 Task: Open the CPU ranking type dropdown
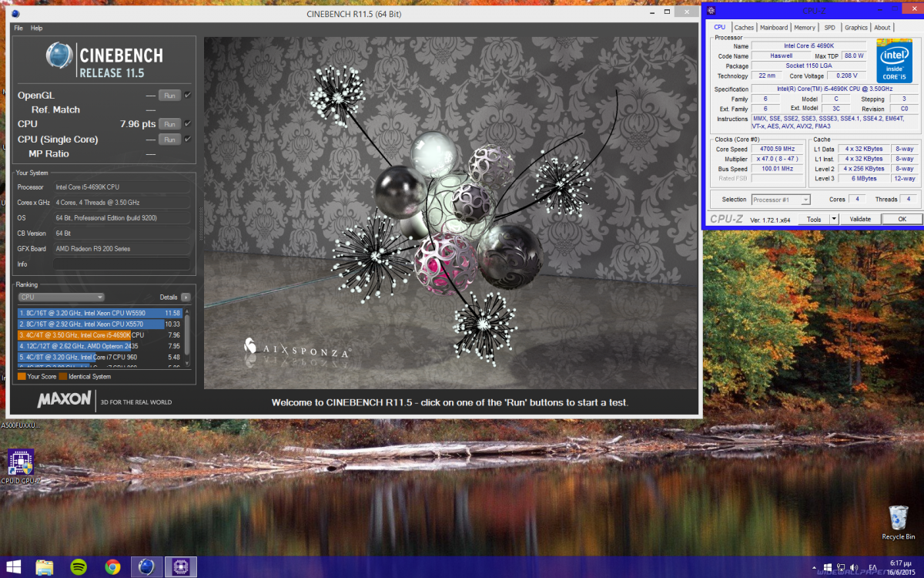(x=61, y=297)
